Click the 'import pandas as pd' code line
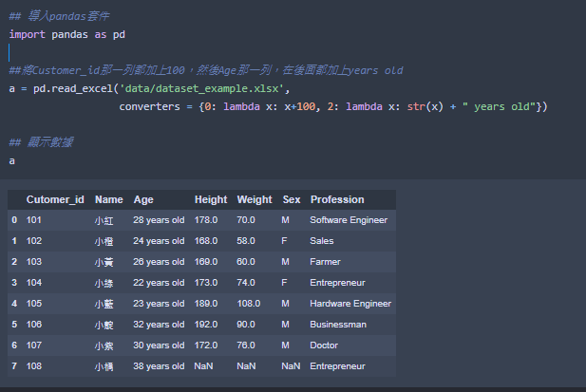The height and width of the screenshot is (392, 586). [x=66, y=35]
